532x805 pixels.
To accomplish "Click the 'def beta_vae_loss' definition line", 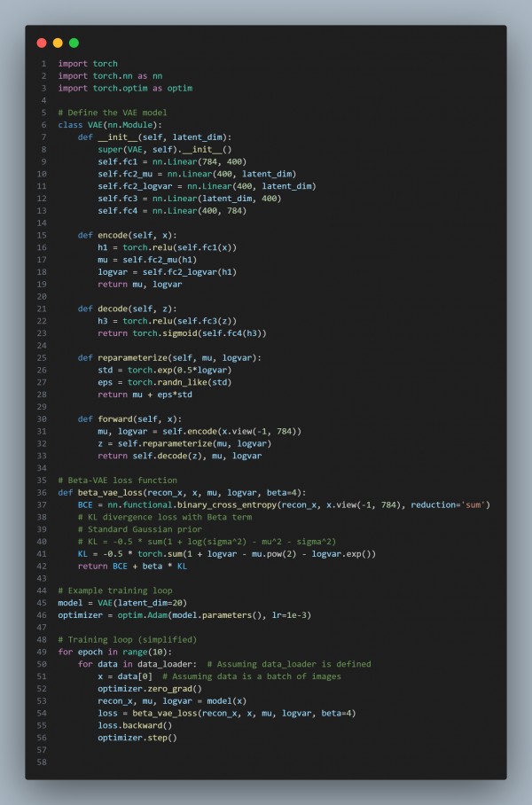I will pyautogui.click(x=183, y=492).
